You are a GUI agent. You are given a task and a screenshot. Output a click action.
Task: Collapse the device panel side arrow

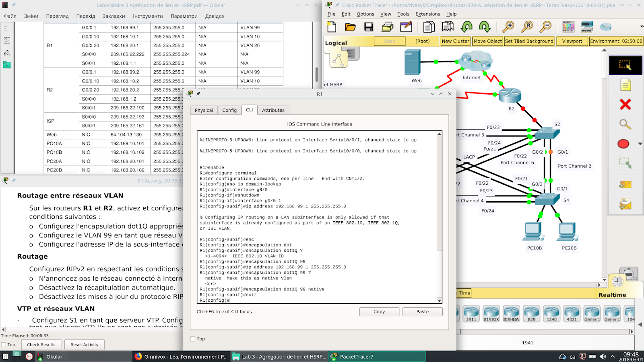point(640,324)
